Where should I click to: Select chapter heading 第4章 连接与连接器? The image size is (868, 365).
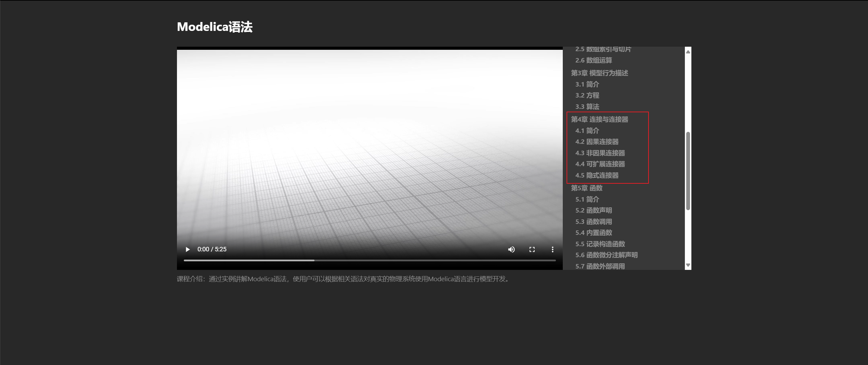(x=599, y=119)
